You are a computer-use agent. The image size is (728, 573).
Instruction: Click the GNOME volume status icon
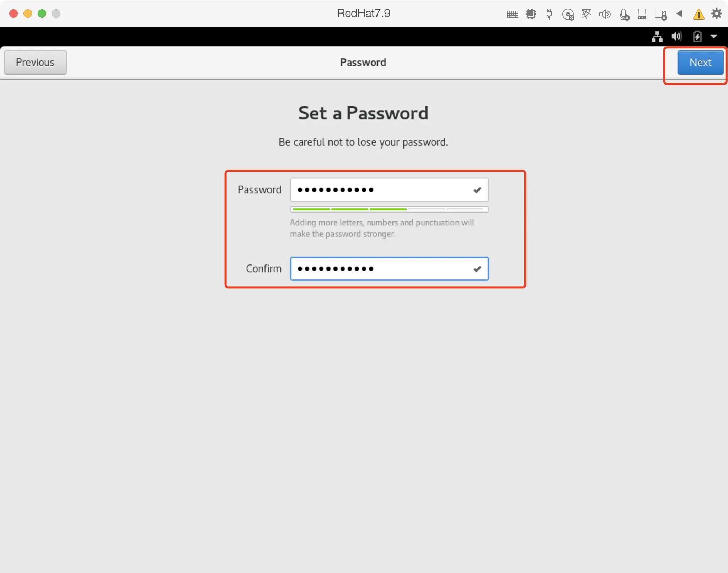point(677,36)
